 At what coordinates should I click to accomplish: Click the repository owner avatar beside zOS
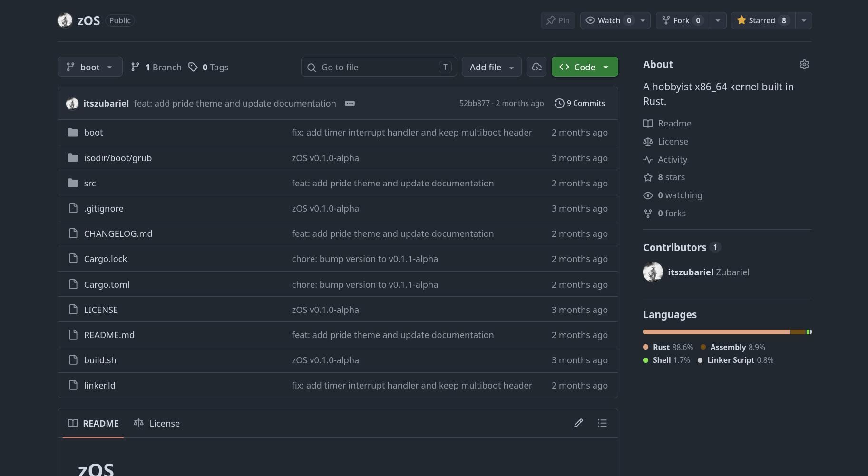coord(65,20)
